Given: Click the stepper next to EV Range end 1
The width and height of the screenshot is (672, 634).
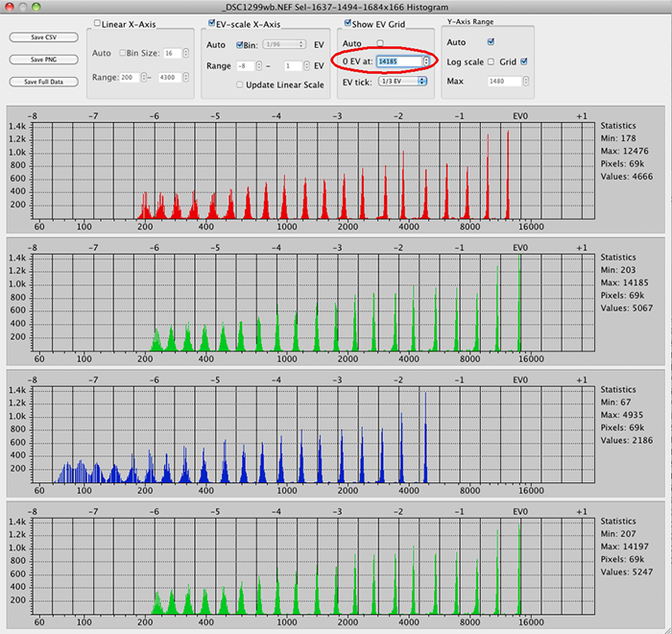Looking at the screenshot, I should click(306, 66).
